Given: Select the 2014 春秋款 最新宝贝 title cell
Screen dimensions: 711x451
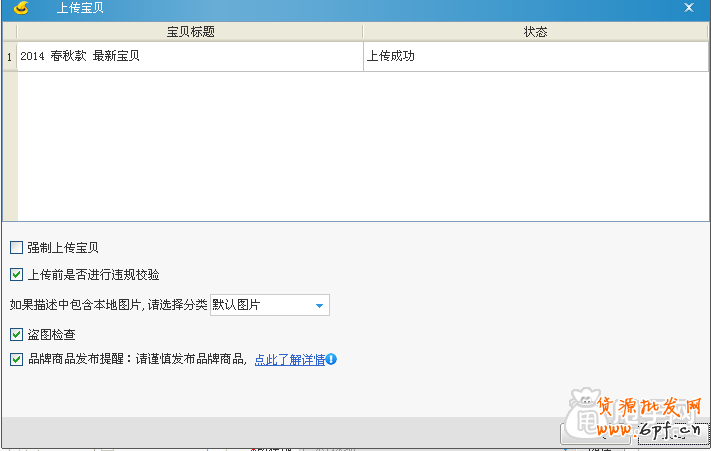Looking at the screenshot, I should click(x=190, y=57).
